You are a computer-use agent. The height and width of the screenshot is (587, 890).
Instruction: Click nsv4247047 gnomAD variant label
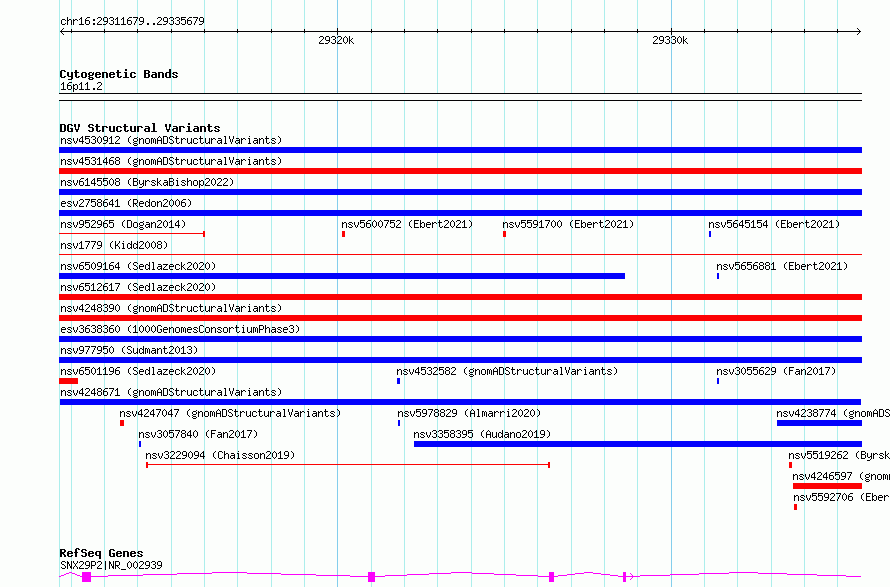pos(230,413)
